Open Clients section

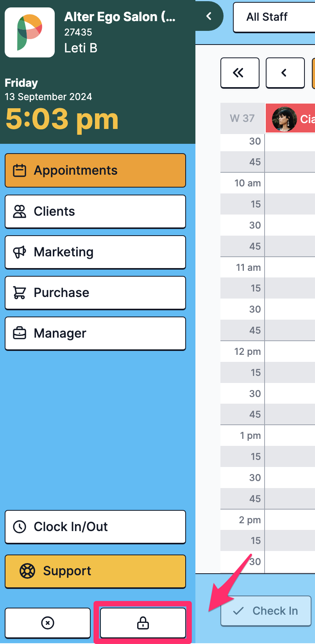[95, 211]
